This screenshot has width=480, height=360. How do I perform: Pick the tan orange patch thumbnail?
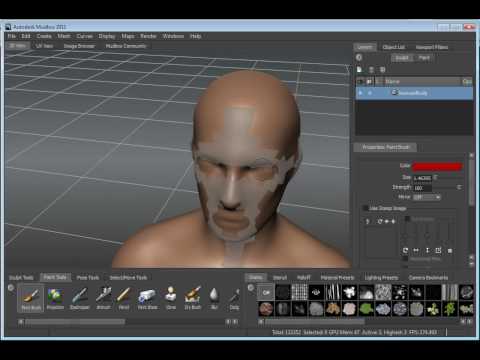[x=333, y=309]
